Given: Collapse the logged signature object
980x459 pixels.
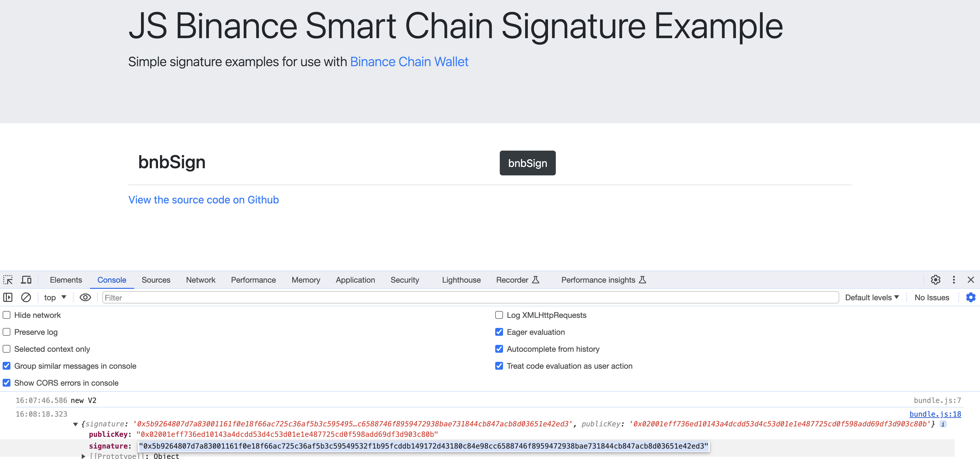Looking at the screenshot, I should pyautogui.click(x=75, y=424).
